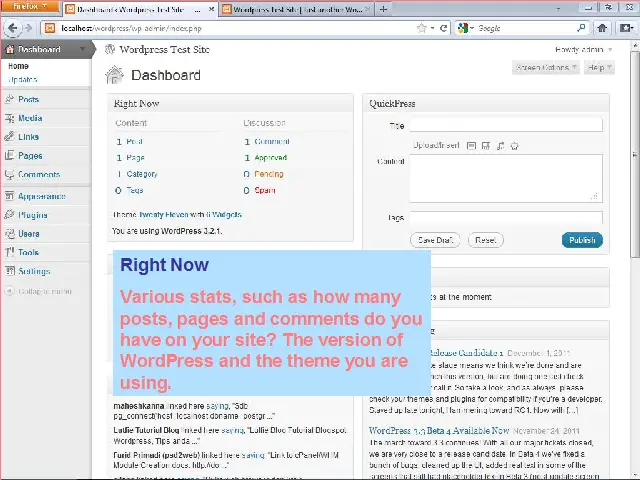Focus the QuickPress Content text area
Screen dimensions: 640x480
click(506, 178)
